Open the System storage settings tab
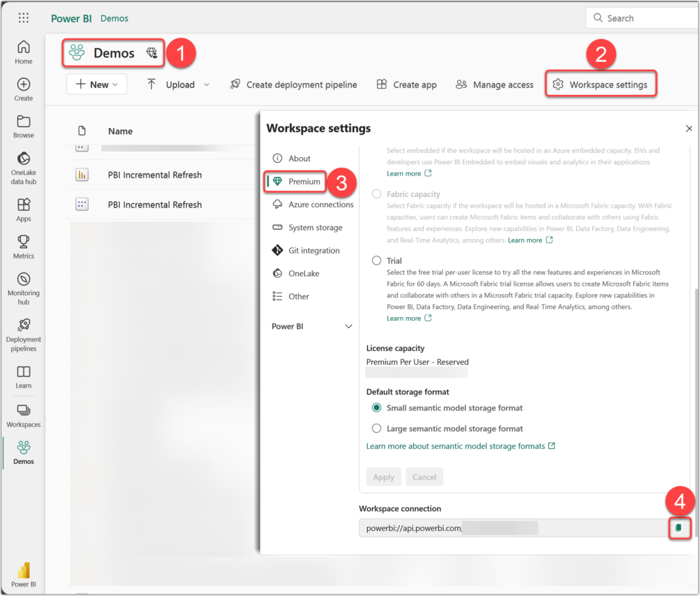 (x=307, y=227)
